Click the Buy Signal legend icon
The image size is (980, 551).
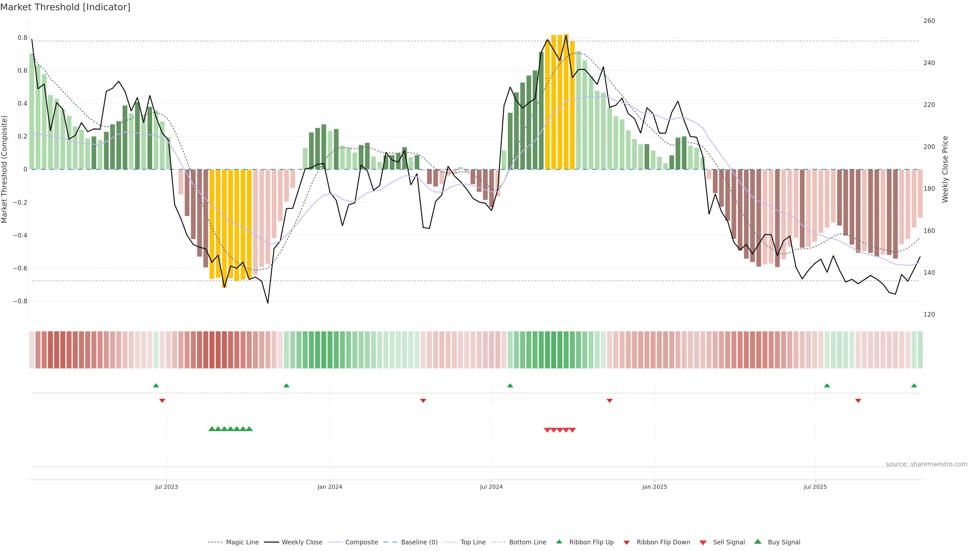[758, 542]
